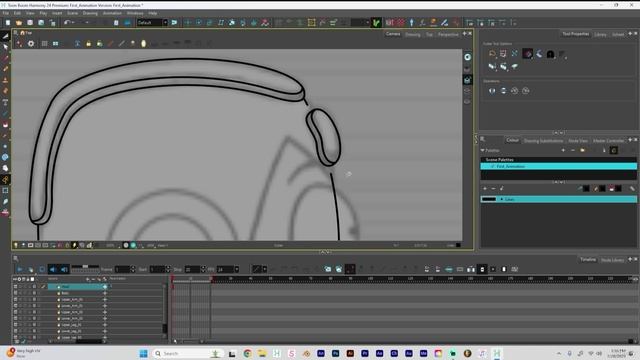Click the gear icon in Camera view toolbar
Viewport: 640px width, 360px height.
pos(31,43)
